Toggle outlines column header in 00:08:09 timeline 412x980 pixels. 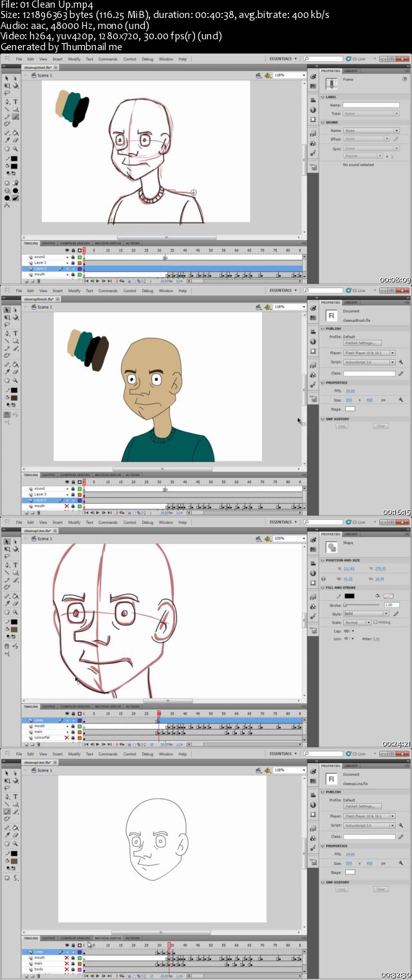click(80, 250)
